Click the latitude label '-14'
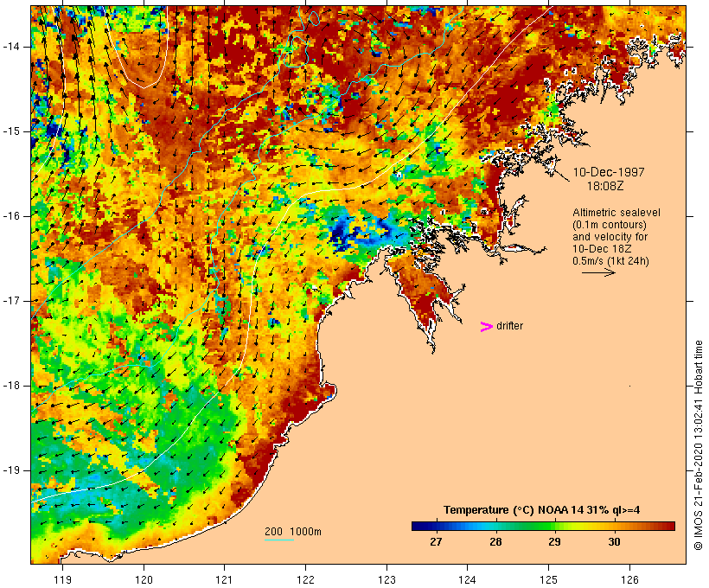The height and width of the screenshot is (588, 709). pyautogui.click(x=11, y=47)
